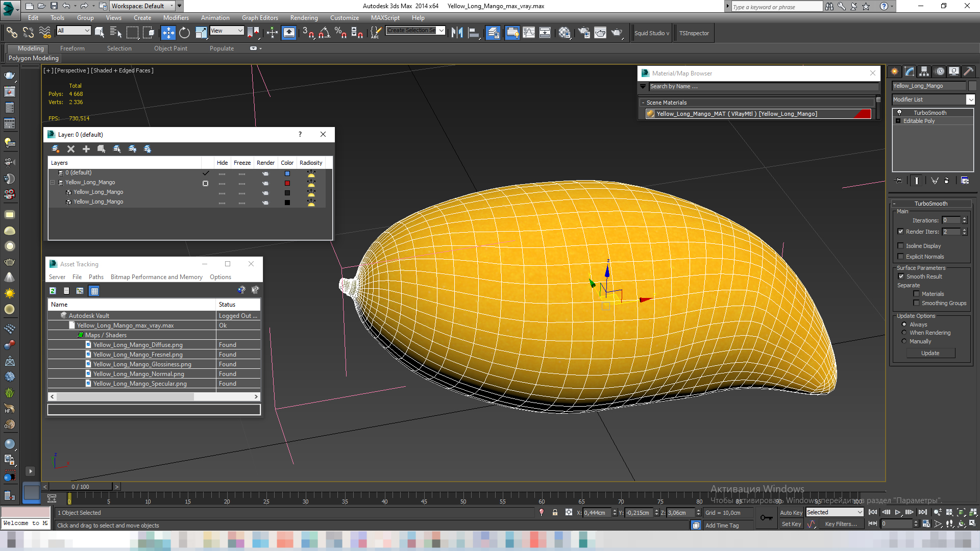Toggle Percent Snap in main toolbar
Viewport: 980px width, 551px height.
340,33
